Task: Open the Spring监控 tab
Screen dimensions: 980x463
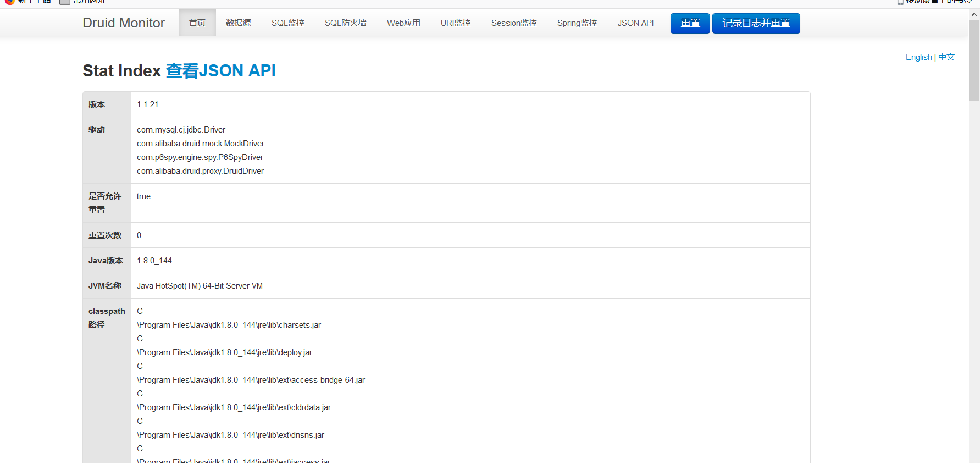Action: point(577,23)
